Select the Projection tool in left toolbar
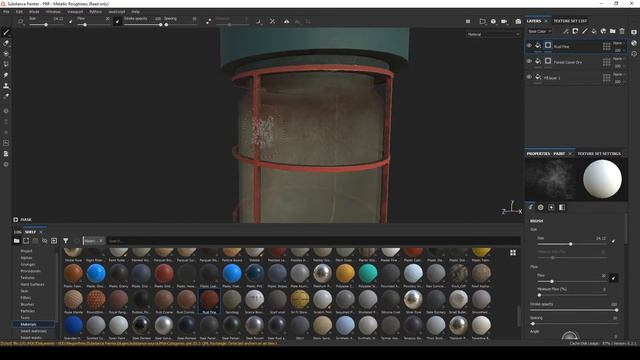This screenshot has width=640, height=360. click(6, 53)
